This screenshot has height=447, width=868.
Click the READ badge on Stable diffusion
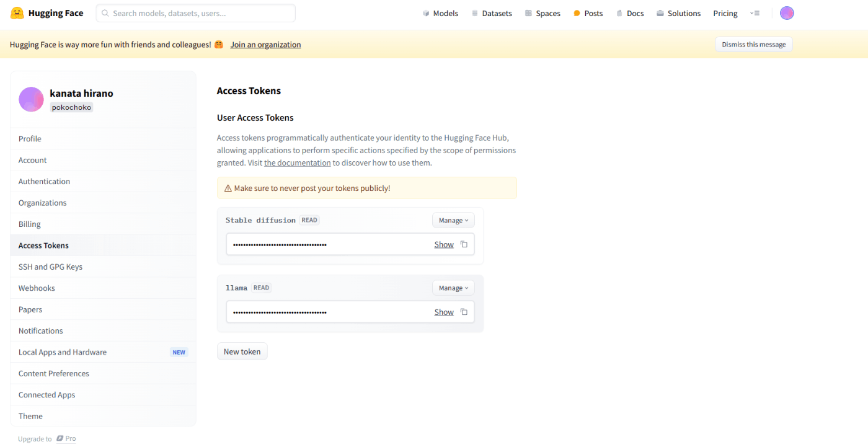point(309,220)
